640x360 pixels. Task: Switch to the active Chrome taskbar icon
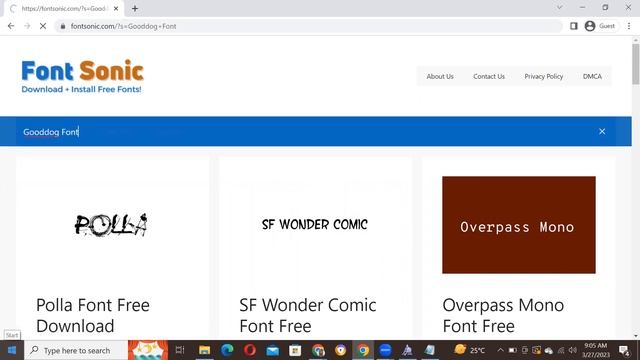pyautogui.click(x=363, y=350)
